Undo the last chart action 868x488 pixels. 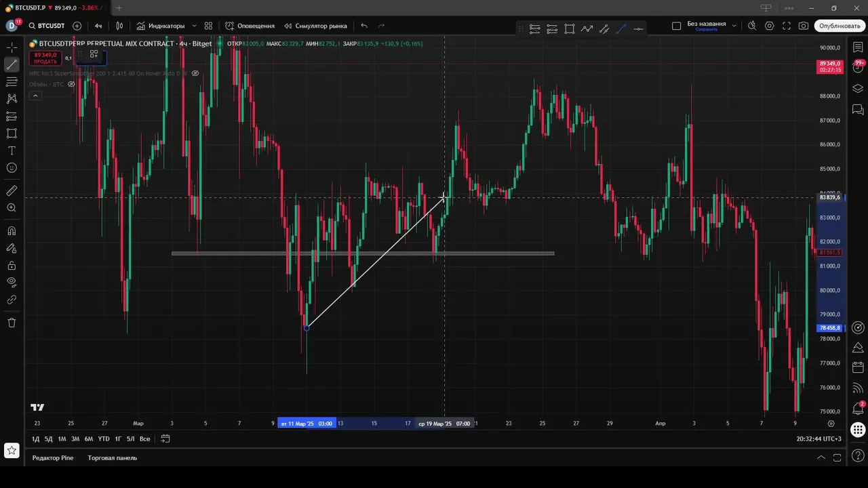364,26
